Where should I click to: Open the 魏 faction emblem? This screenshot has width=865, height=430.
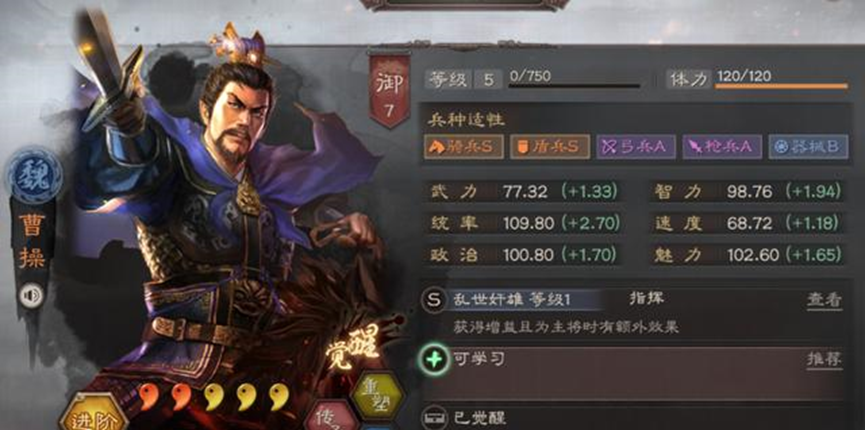point(34,176)
